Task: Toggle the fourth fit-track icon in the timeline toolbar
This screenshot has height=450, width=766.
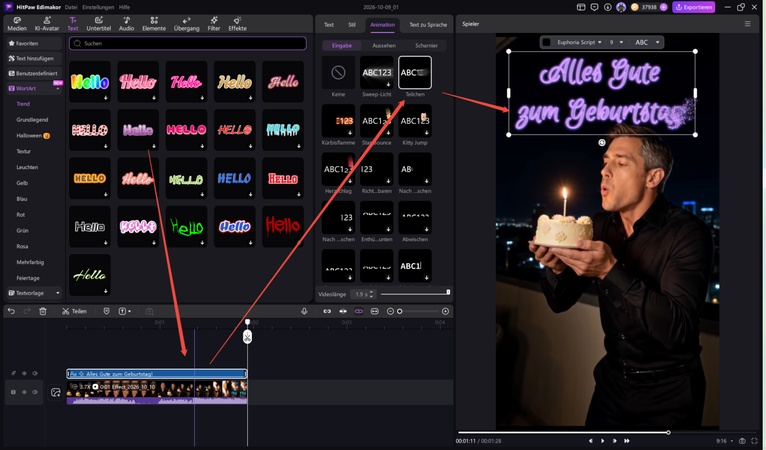Action: click(375, 311)
